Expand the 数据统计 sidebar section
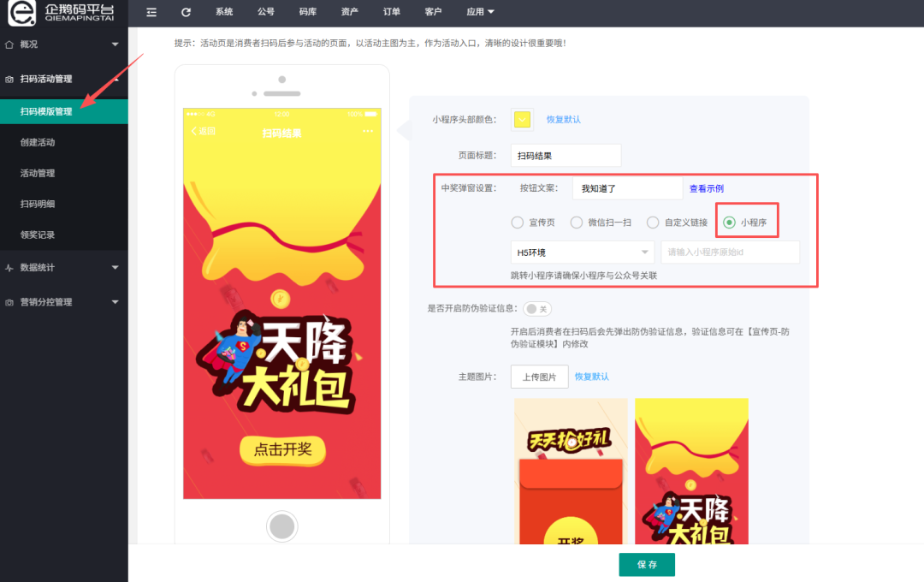Screen dimensions: 924x582 point(63,267)
